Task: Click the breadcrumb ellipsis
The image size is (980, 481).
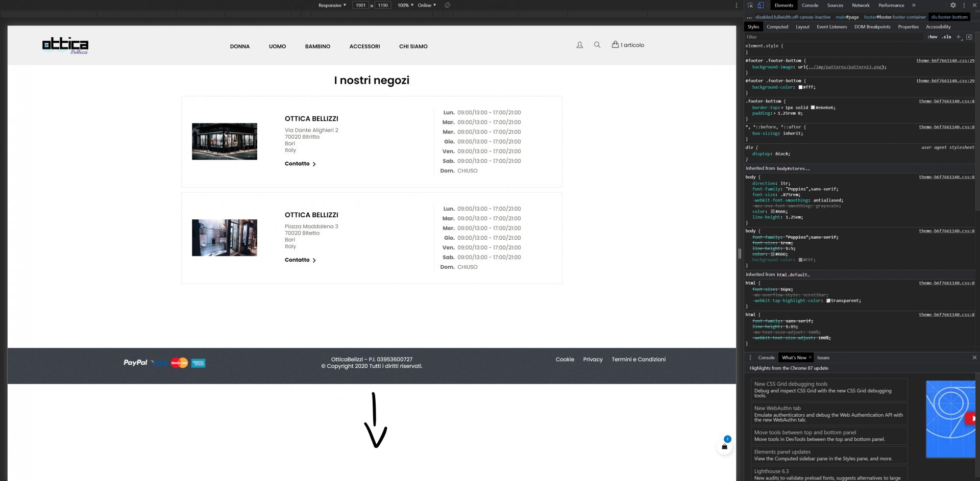Action: click(x=749, y=17)
